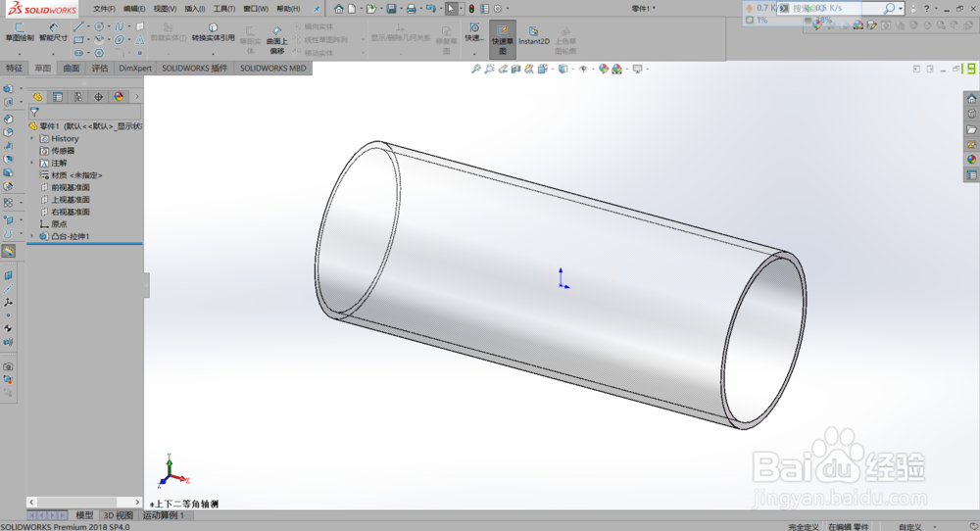This screenshot has width=980, height=531.
Task: Select the Line sketch tool
Action: coord(77,26)
